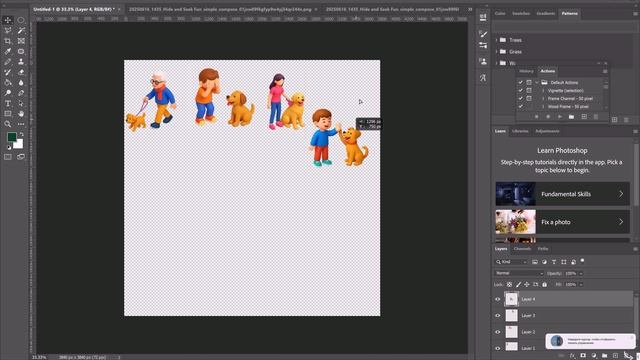The width and height of the screenshot is (640, 360).
Task: Open the Opacity value dropdown arrow
Action: pos(581,273)
